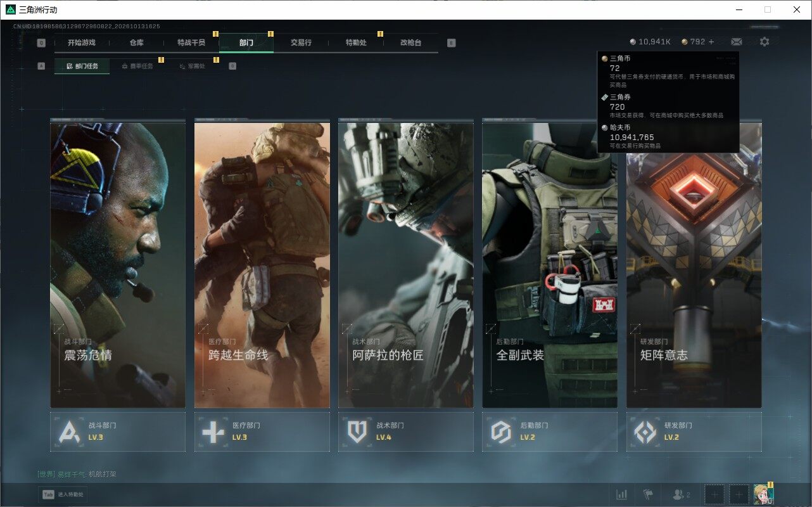
Task: Click the player avatar portrait
Action: [x=763, y=494]
